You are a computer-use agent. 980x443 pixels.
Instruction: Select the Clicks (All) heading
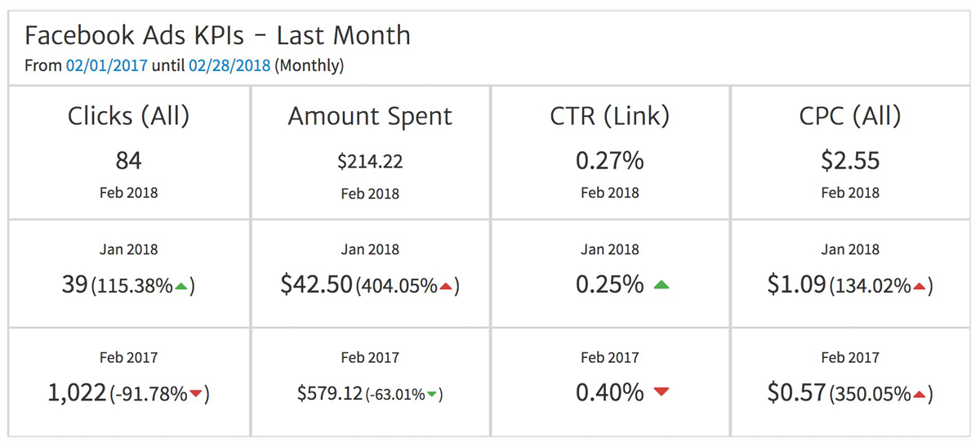coord(128,116)
